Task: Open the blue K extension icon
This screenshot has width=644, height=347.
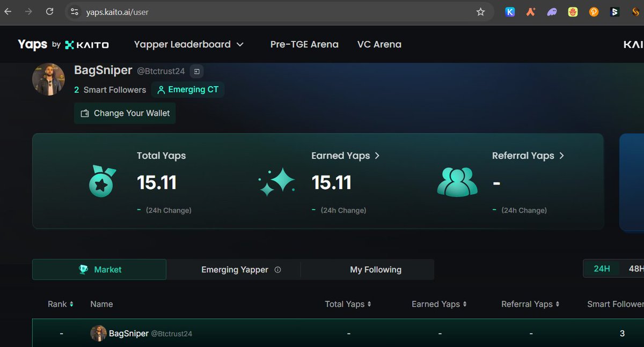Action: click(510, 12)
